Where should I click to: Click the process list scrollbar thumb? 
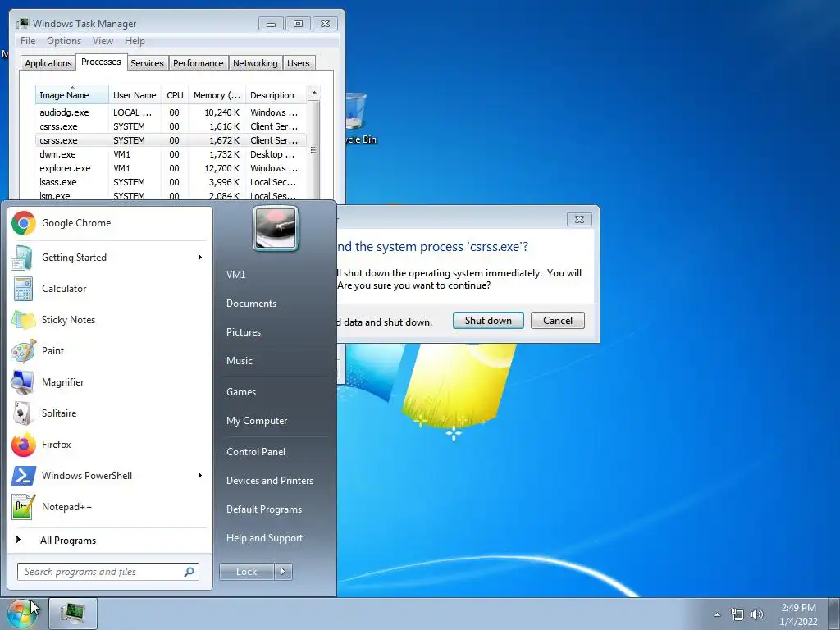coord(314,150)
